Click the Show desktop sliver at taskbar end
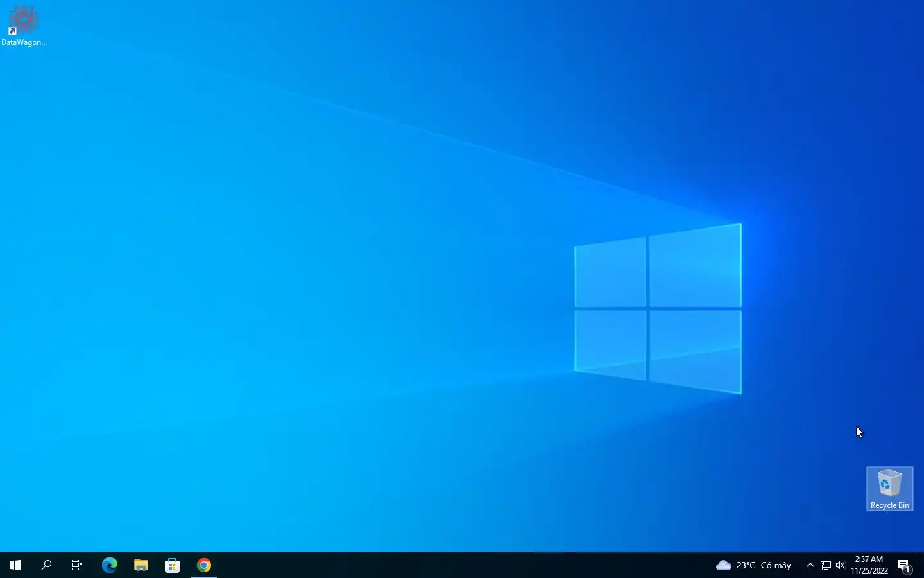This screenshot has height=578, width=924. pyautogui.click(x=921, y=565)
